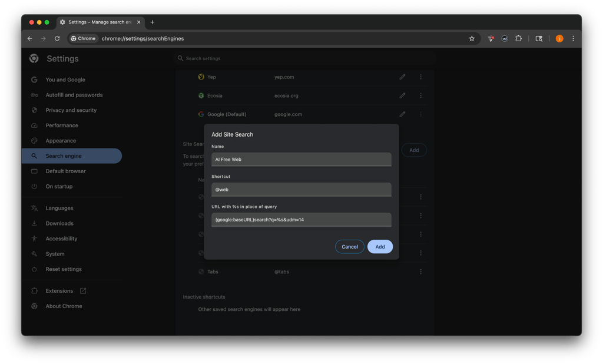Bookmark this page with the star icon
Image resolution: width=603 pixels, height=364 pixels.
[x=472, y=38]
